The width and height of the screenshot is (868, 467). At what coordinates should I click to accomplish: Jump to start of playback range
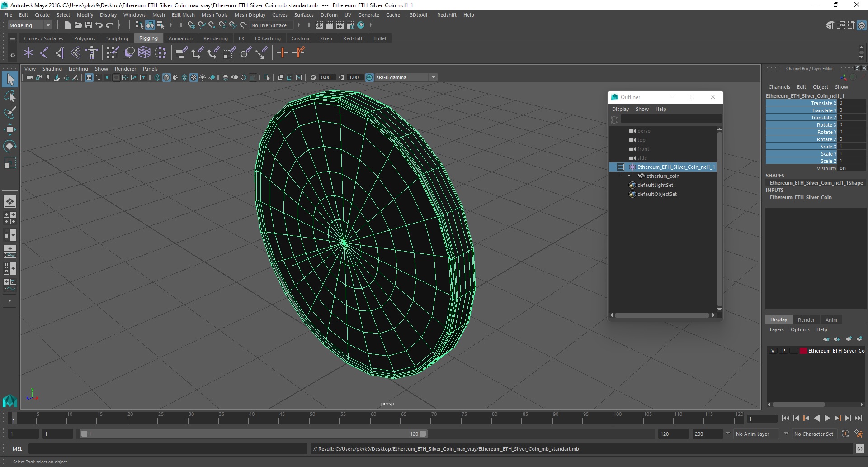(x=785, y=419)
